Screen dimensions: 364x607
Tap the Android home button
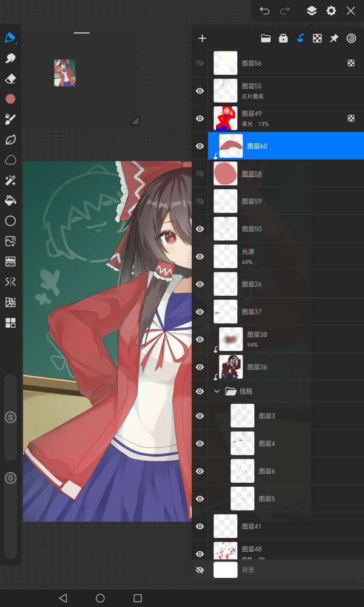100,598
